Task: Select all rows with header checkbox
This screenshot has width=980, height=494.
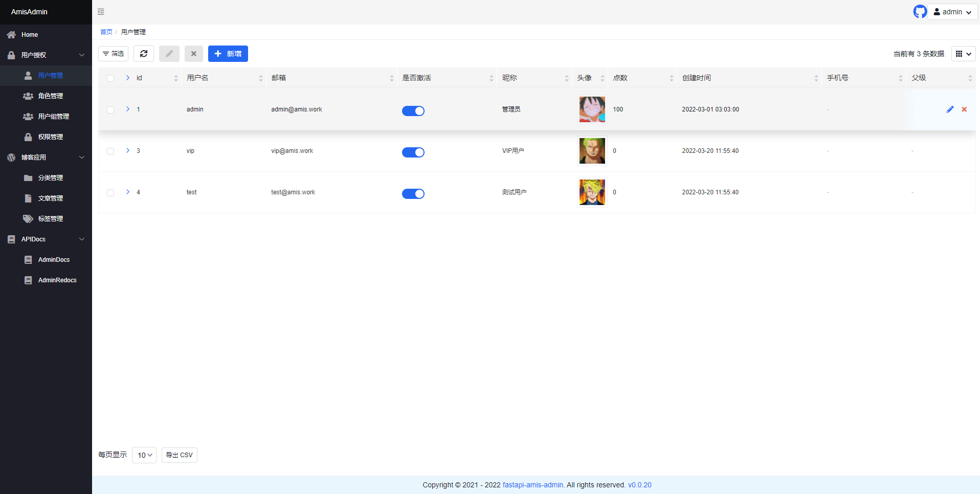Action: [x=110, y=78]
